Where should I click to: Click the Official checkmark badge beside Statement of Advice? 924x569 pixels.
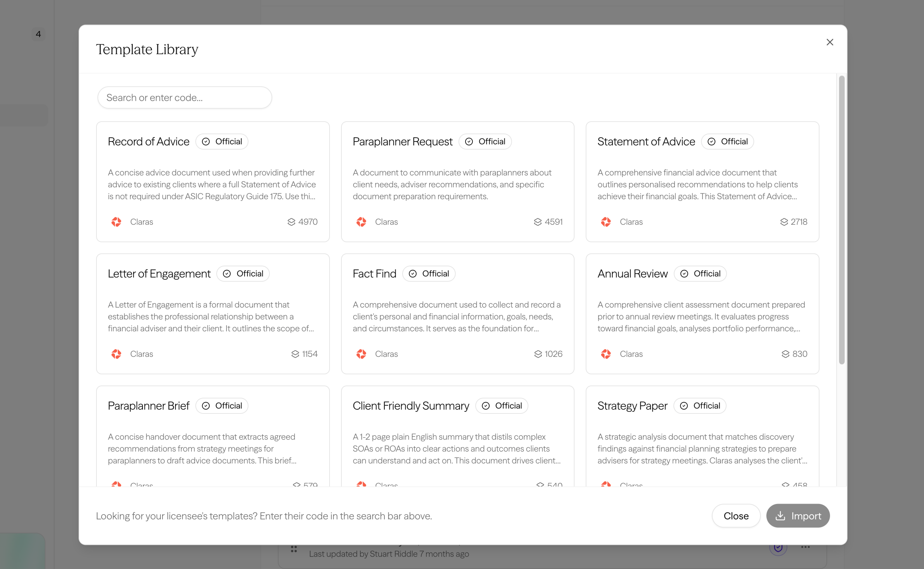coord(727,142)
